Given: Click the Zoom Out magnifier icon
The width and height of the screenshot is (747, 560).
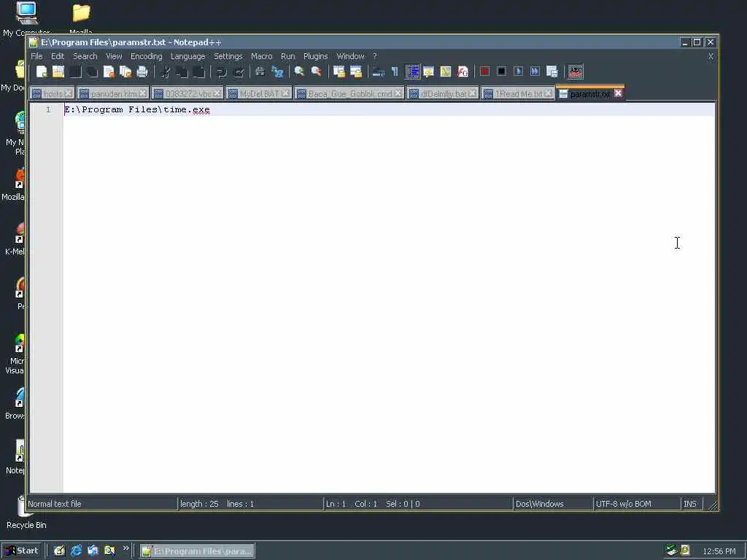Looking at the screenshot, I should click(317, 71).
